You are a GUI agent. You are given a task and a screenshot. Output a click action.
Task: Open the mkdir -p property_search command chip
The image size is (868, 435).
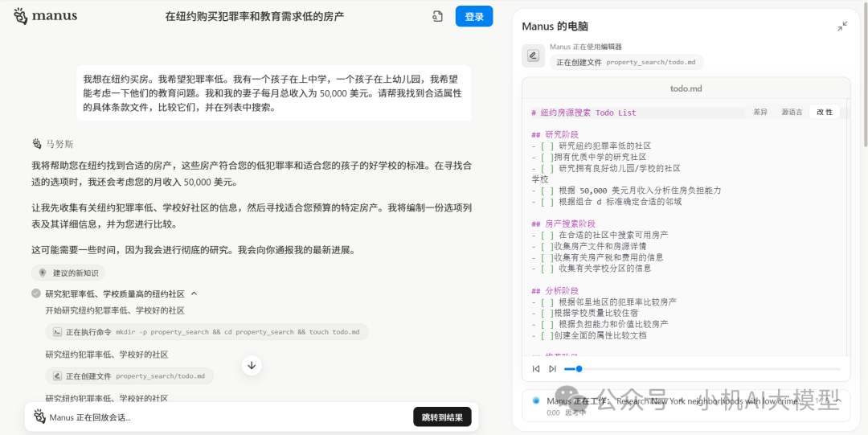pyautogui.click(x=207, y=332)
